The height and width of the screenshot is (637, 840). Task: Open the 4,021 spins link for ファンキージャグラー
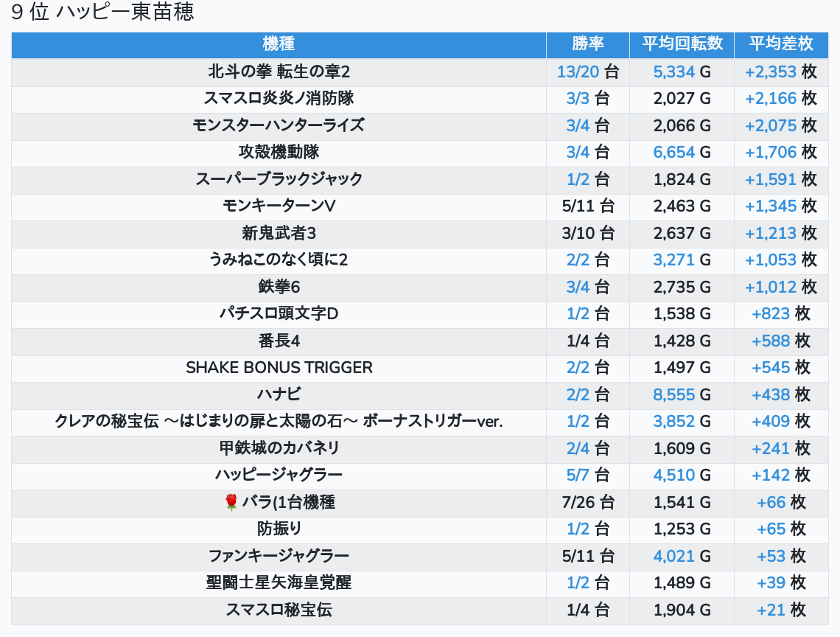click(673, 557)
